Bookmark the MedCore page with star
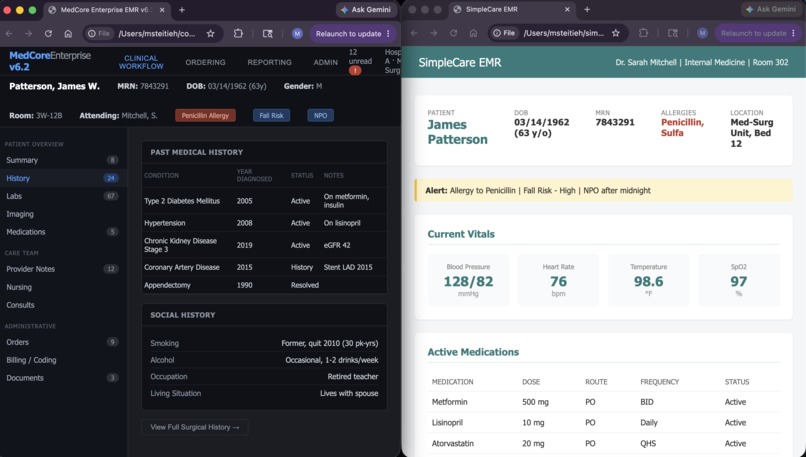The width and height of the screenshot is (806, 457). (x=210, y=33)
